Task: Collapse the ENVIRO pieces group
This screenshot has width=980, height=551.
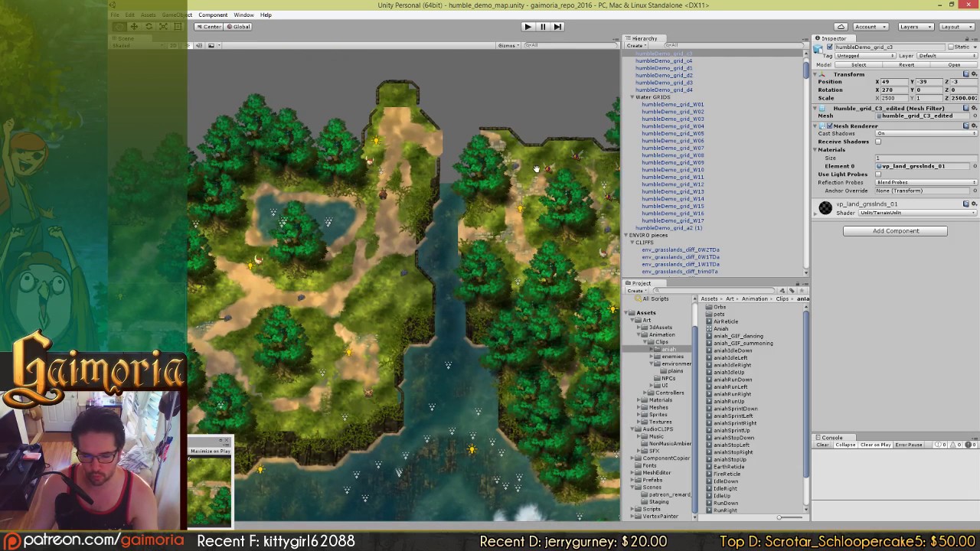Action: (626, 235)
